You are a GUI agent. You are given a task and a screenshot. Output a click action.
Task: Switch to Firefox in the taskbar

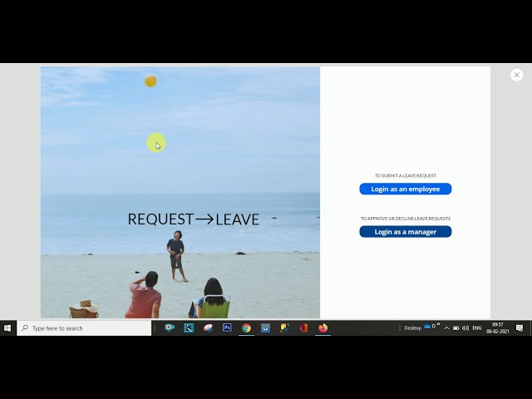pyautogui.click(x=323, y=328)
